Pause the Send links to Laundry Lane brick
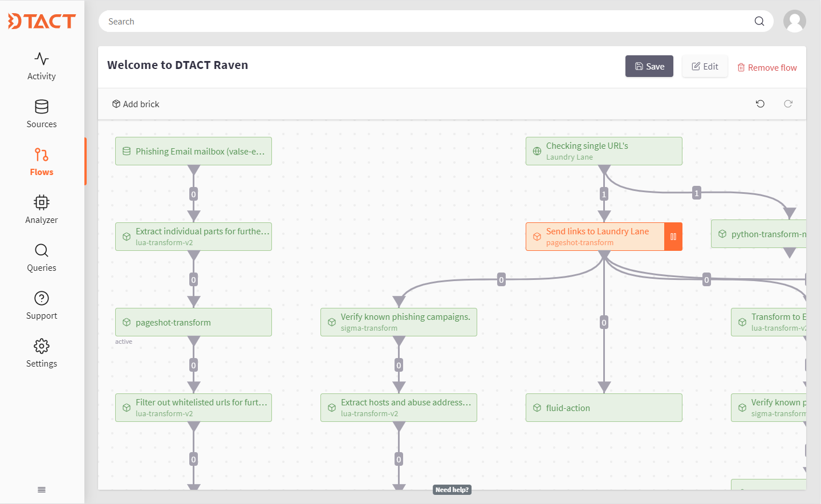The width and height of the screenshot is (821, 504). [673, 237]
